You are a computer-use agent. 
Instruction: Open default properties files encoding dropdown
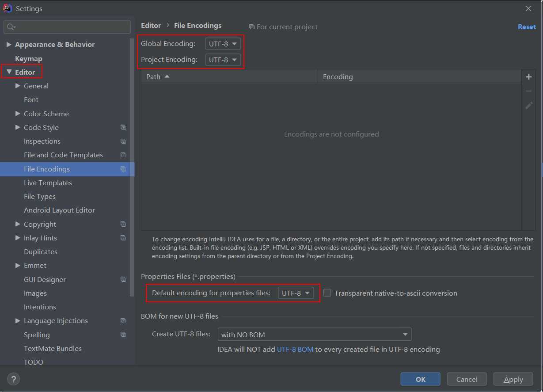(x=296, y=293)
